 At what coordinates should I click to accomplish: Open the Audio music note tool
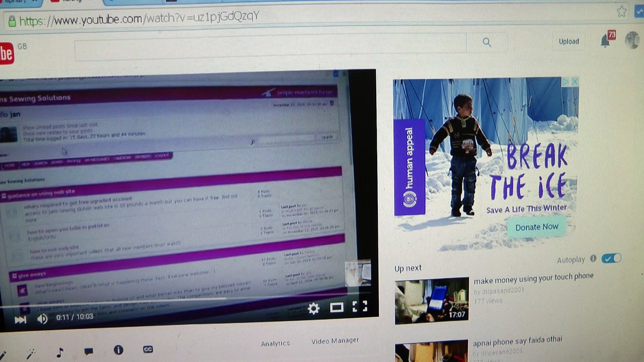60,352
